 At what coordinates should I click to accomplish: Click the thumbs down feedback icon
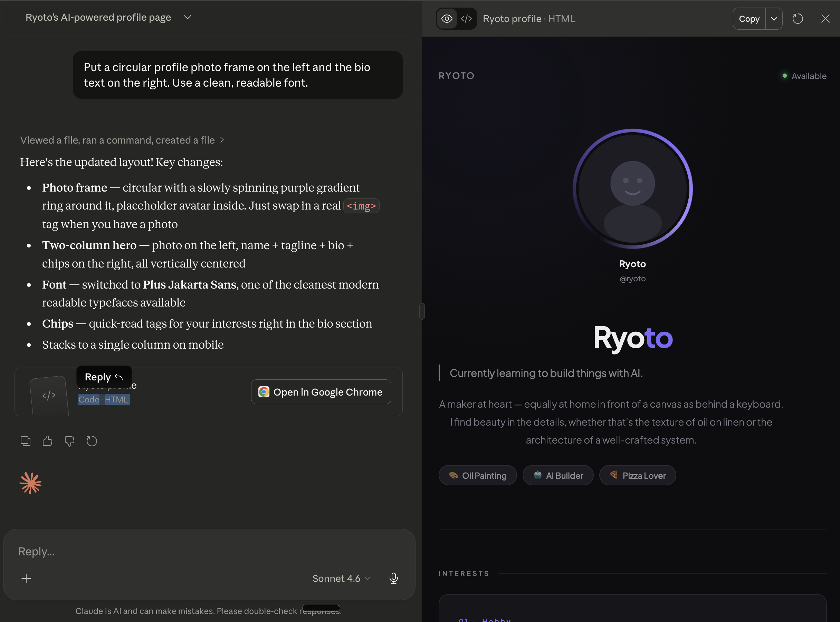pyautogui.click(x=69, y=441)
